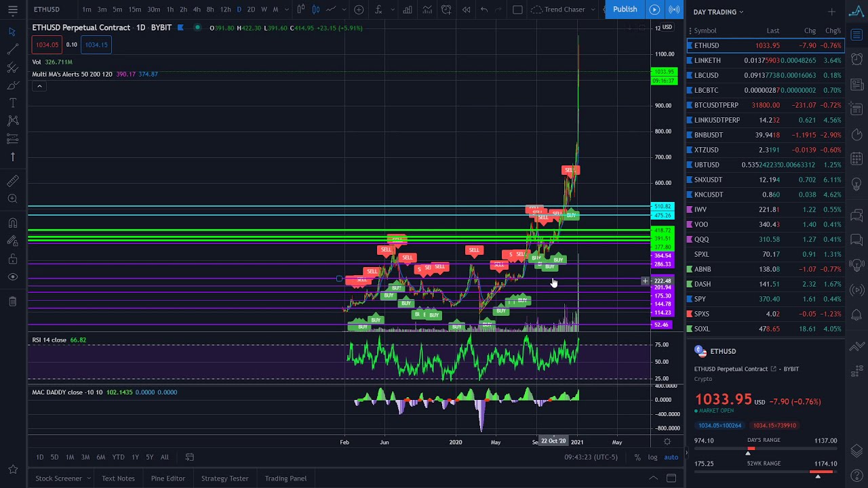Screen dimensions: 868x488
Task: Start streaming with play icon
Action: [x=654, y=9]
